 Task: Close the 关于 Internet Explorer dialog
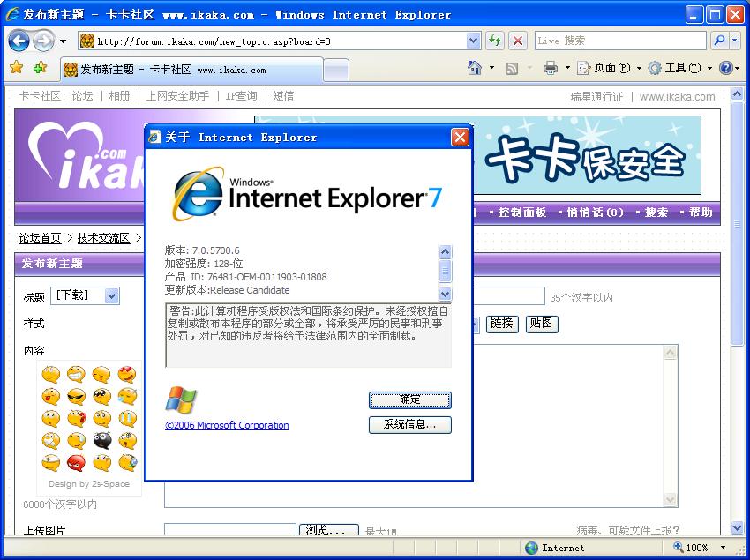(460, 138)
